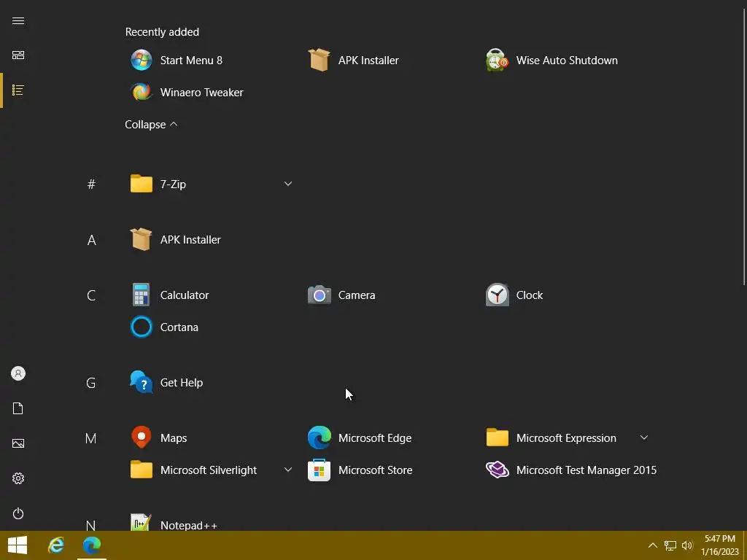Click the letter N group header
Screen dimensions: 747x560
pyautogui.click(x=90, y=525)
